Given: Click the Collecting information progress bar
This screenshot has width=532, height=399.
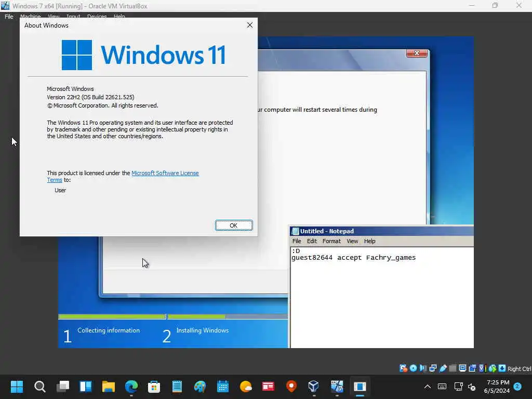Looking at the screenshot, I should click(112, 316).
